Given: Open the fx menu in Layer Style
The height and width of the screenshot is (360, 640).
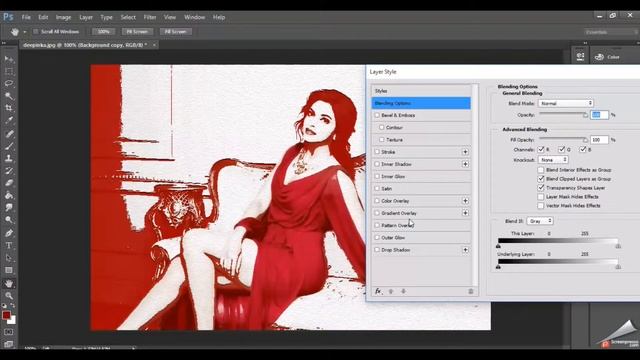Looking at the screenshot, I should point(378,291).
